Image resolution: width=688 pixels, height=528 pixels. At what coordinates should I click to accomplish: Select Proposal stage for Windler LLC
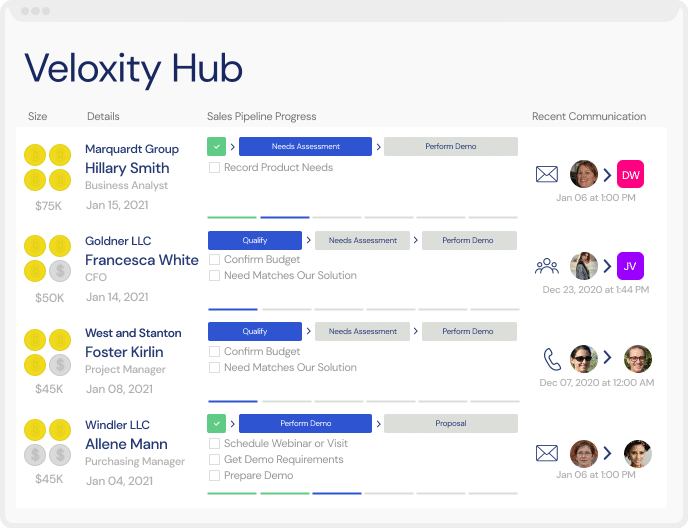coord(451,424)
